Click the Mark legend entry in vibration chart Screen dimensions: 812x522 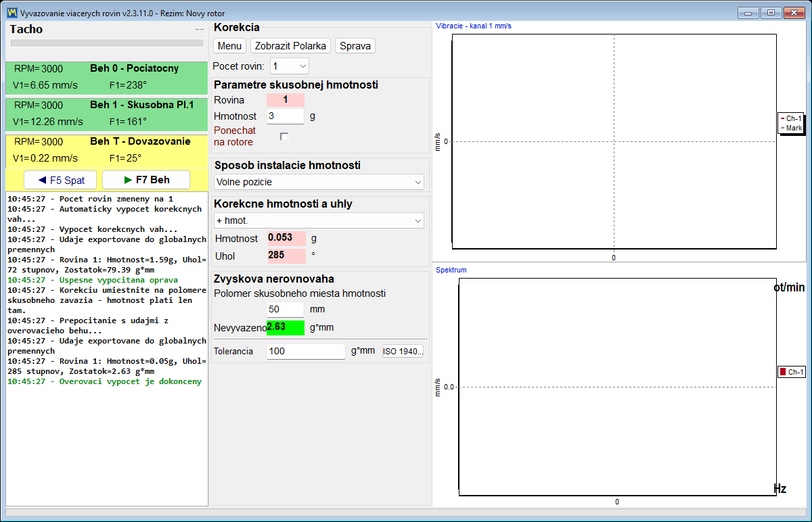[x=791, y=128]
